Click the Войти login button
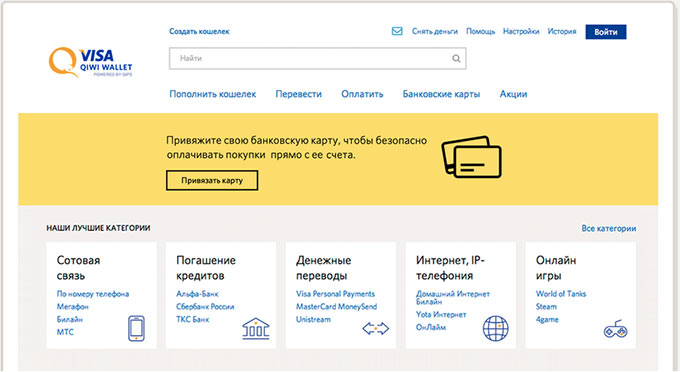The image size is (680, 372). tap(605, 32)
